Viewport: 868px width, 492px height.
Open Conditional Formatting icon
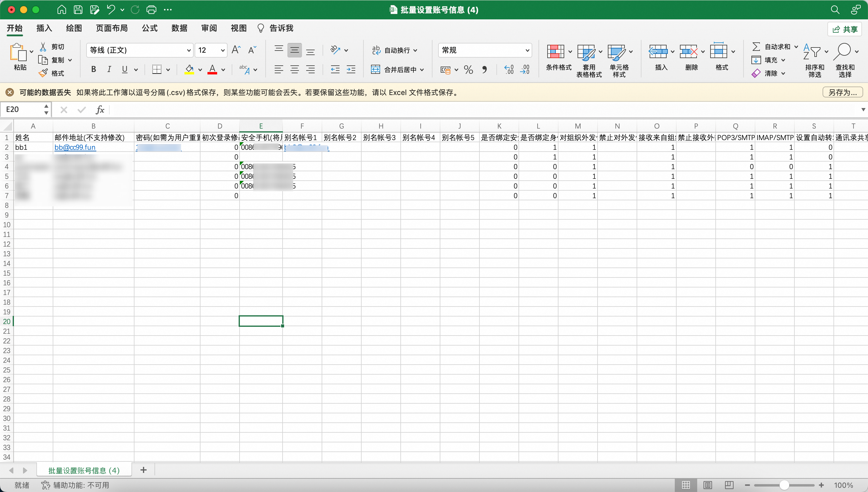pos(555,52)
